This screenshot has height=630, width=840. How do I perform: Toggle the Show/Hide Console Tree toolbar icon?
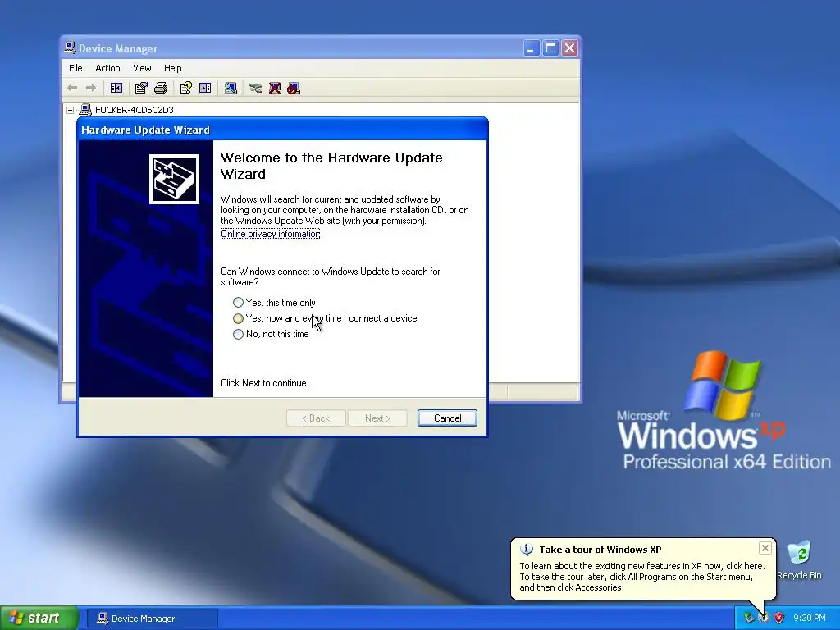pyautogui.click(x=116, y=88)
